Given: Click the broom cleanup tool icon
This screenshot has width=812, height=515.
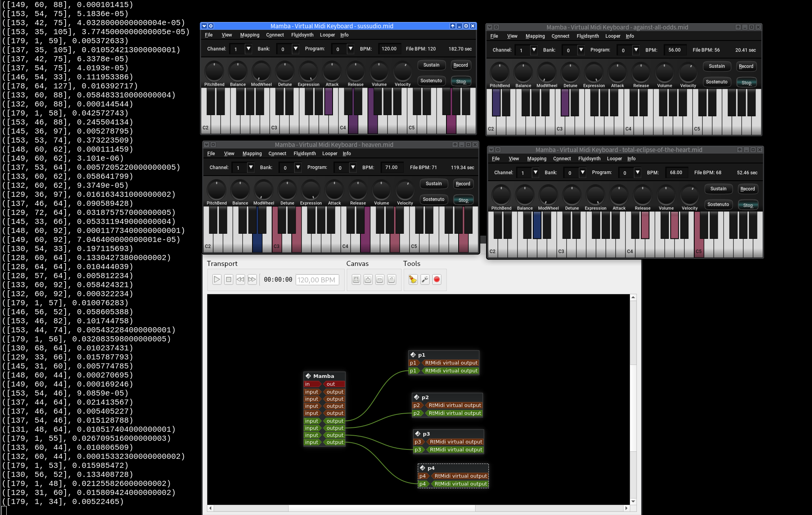Looking at the screenshot, I should [413, 279].
